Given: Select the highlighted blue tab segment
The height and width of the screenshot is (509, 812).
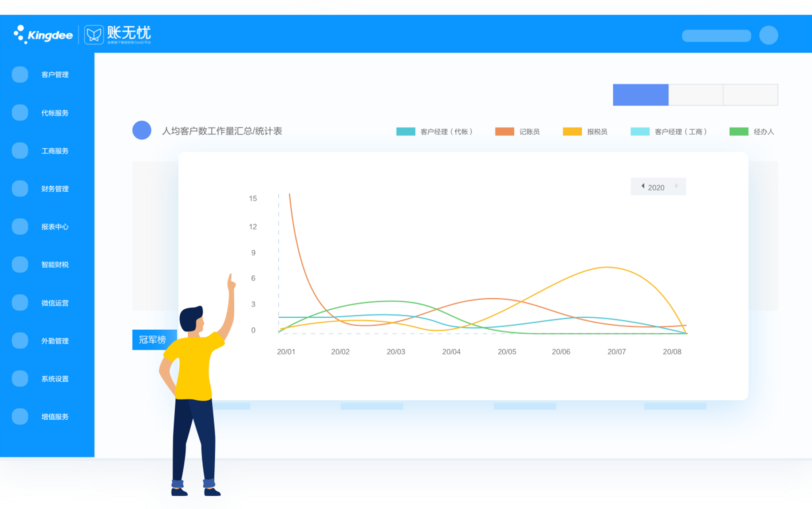Looking at the screenshot, I should [x=640, y=95].
